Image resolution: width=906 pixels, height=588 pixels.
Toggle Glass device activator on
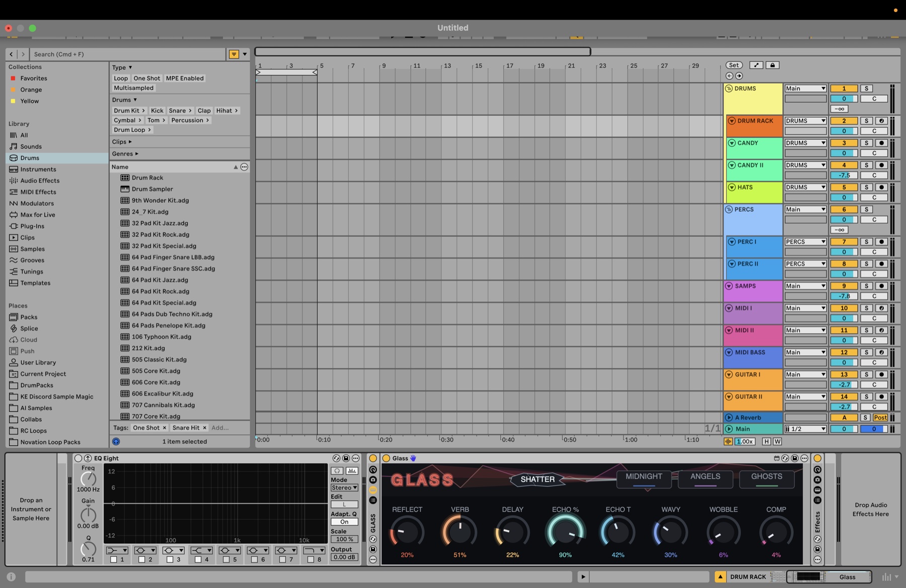coord(386,458)
